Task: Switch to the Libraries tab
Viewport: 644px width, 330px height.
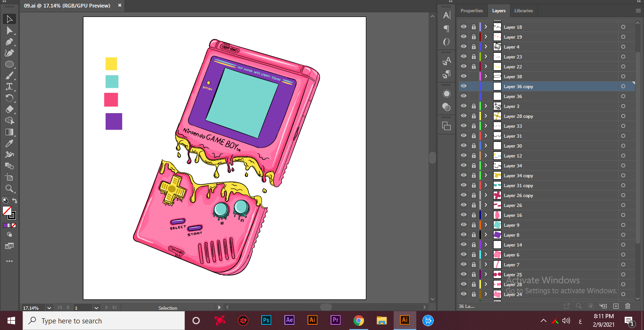Action: [x=523, y=10]
